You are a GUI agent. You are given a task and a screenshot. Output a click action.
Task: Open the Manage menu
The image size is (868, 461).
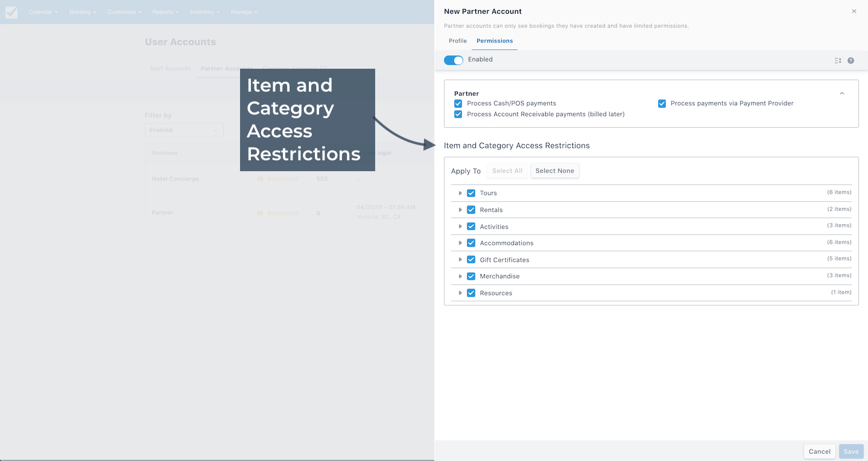244,12
